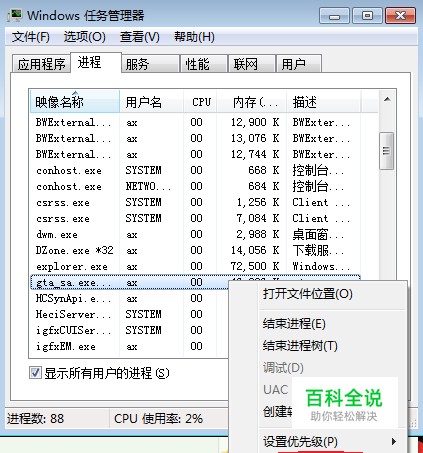Select csrss.exe using 7,084 K

(195, 218)
